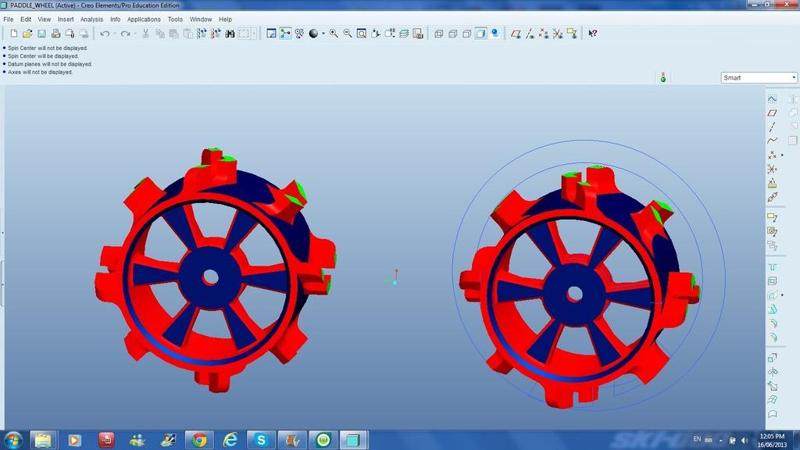Image resolution: width=800 pixels, height=450 pixels.
Task: Click the taskbar clock showing 12:05 PM
Action: point(772,437)
